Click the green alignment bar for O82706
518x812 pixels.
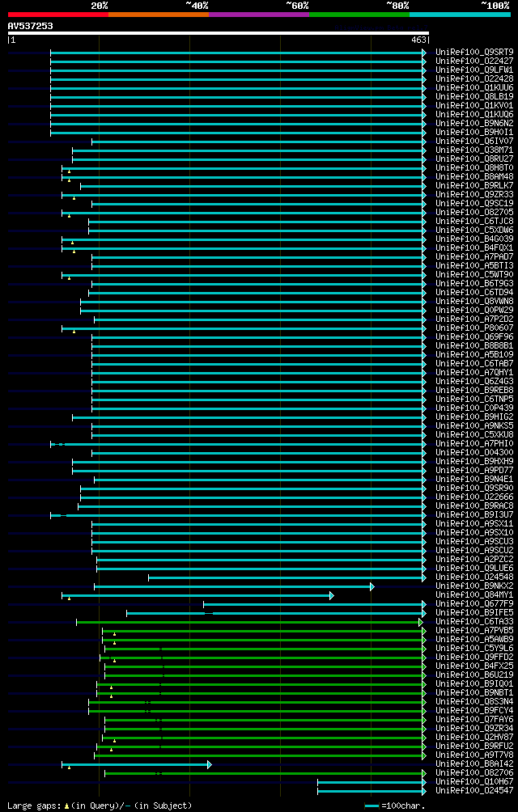point(265,774)
